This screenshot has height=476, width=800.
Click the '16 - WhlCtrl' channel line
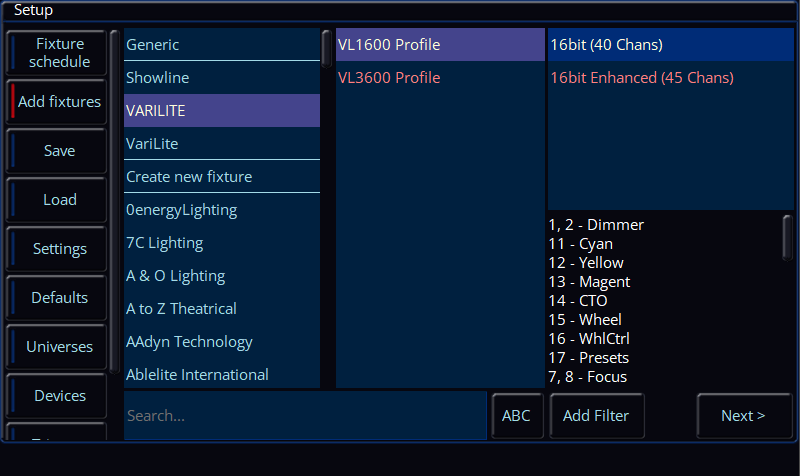pos(589,339)
